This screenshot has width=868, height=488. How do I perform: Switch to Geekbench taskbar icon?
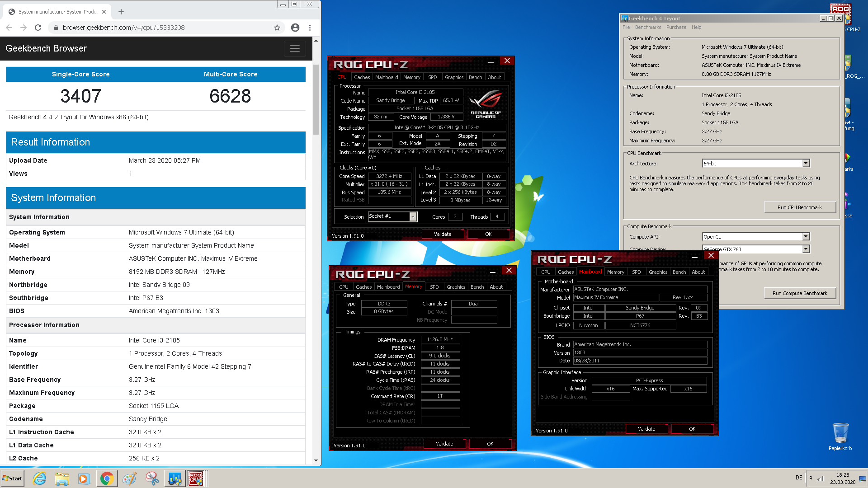point(175,479)
